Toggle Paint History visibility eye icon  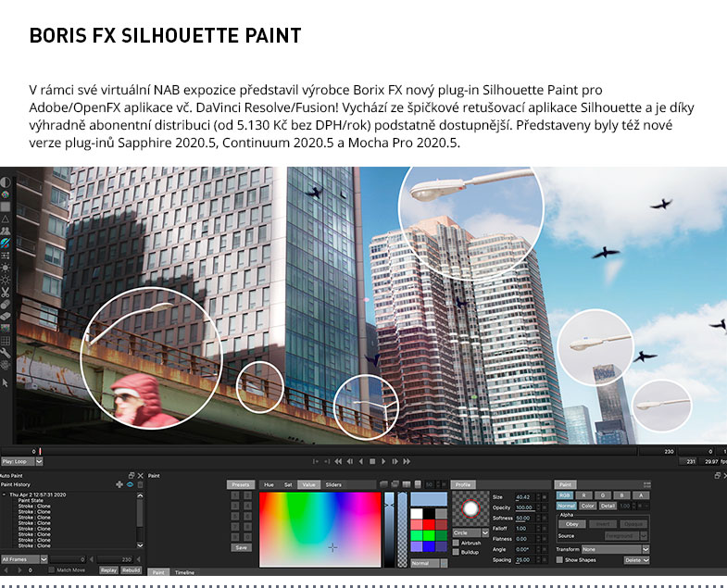(x=130, y=484)
